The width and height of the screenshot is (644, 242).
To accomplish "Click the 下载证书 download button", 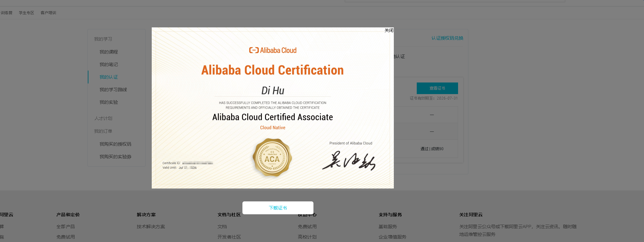I will coord(278,208).
